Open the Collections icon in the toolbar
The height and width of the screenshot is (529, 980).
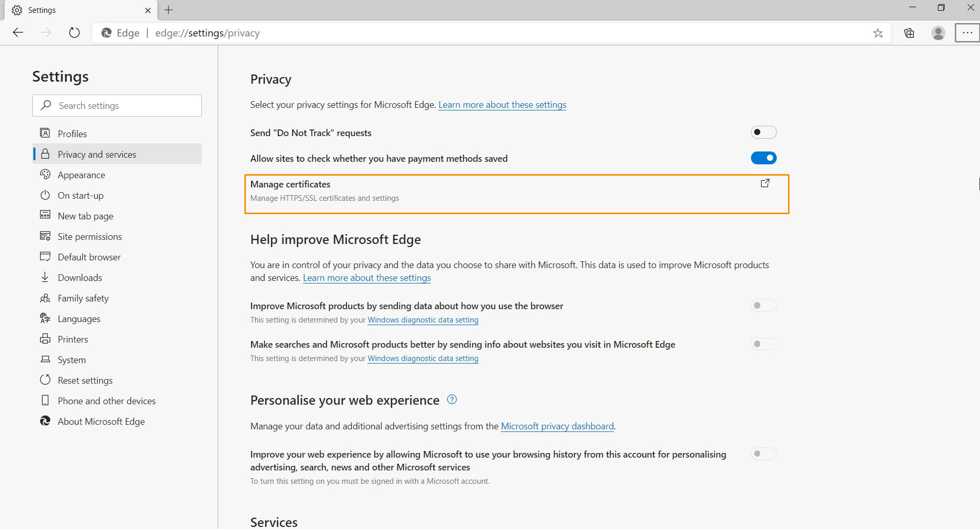(x=909, y=33)
